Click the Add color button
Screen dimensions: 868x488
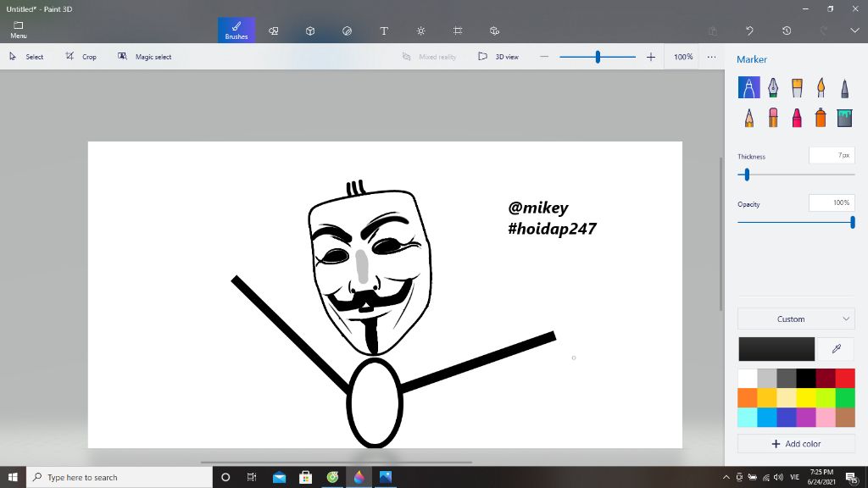796,444
